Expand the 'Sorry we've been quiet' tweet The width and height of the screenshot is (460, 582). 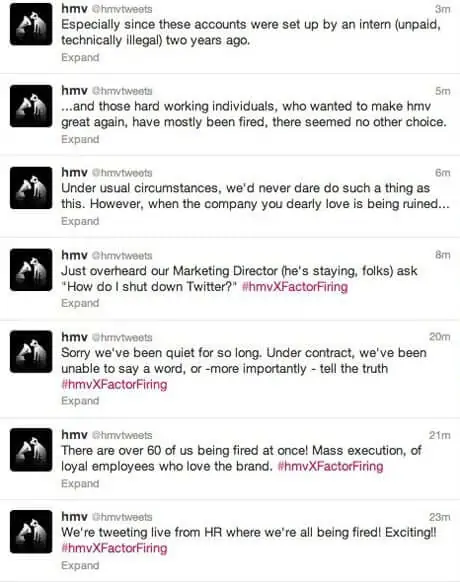pyautogui.click(x=80, y=401)
